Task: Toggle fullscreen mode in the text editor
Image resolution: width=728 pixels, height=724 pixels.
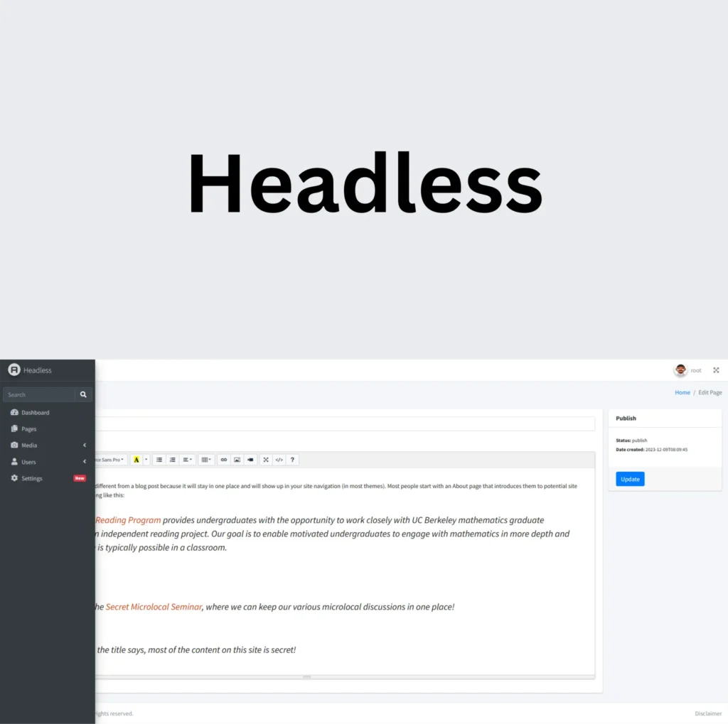Action: [x=266, y=460]
